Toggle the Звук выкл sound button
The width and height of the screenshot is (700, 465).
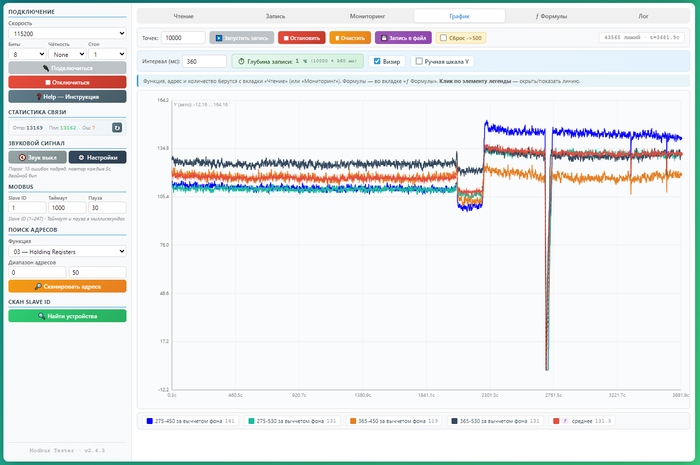38,158
